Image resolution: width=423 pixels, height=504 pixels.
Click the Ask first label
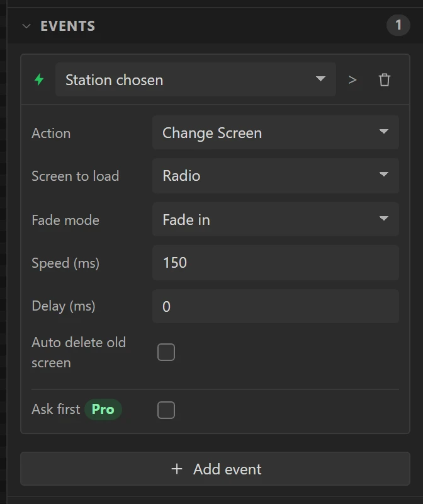tap(56, 409)
